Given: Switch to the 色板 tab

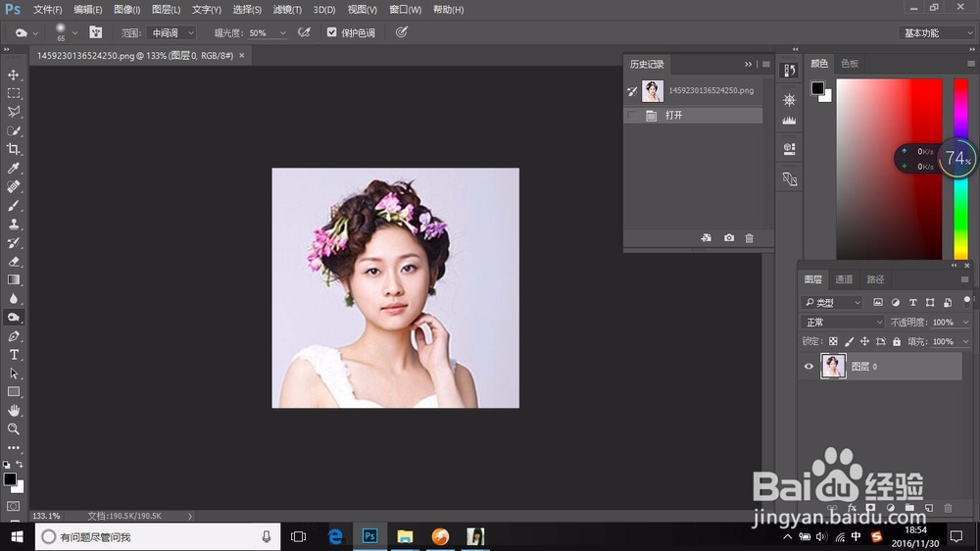Looking at the screenshot, I should click(850, 64).
